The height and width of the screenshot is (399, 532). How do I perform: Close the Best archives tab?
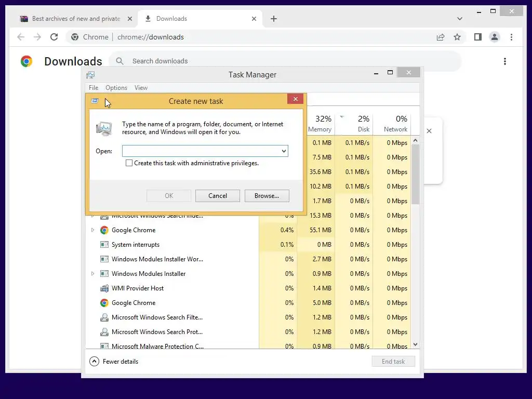(x=129, y=19)
